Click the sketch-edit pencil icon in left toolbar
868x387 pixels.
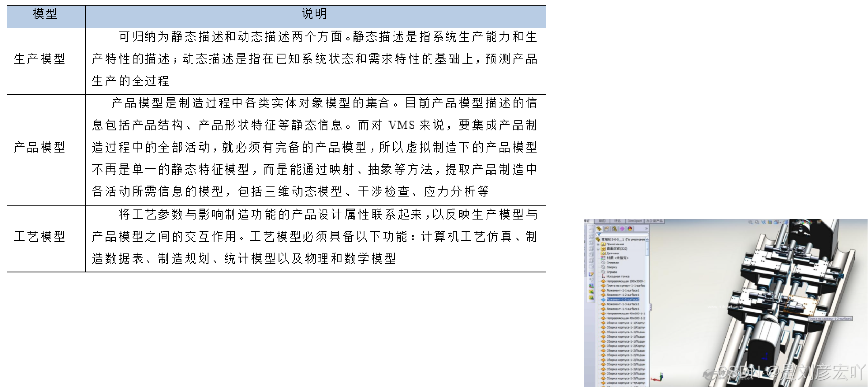click(591, 274)
